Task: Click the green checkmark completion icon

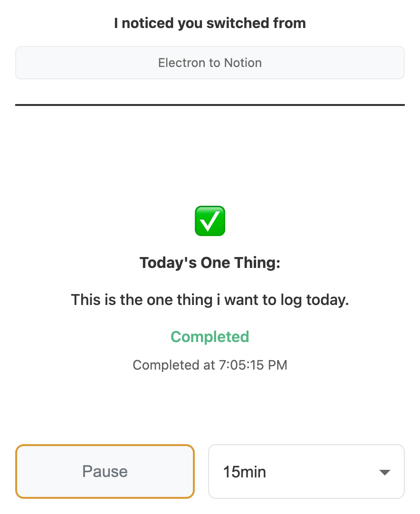Action: point(210,221)
